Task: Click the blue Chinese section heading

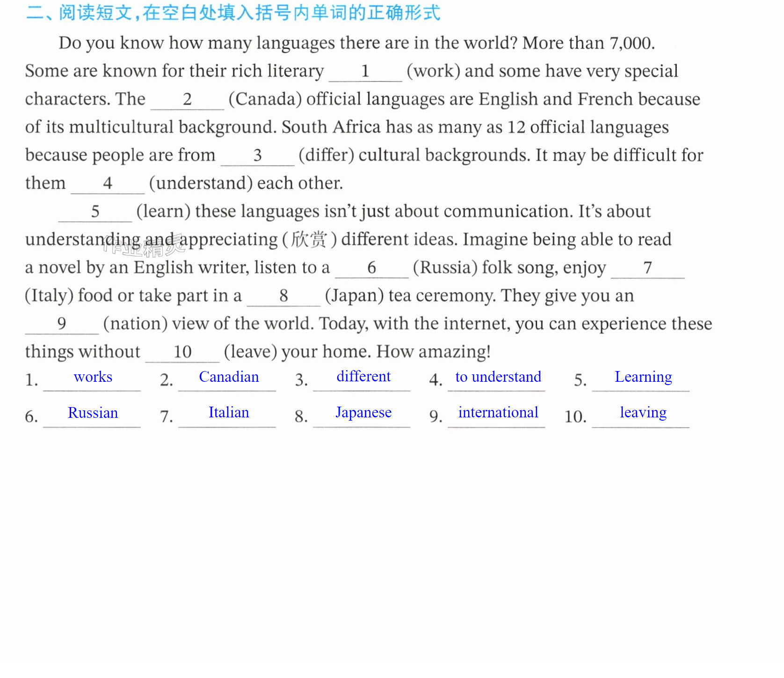Action: [233, 13]
